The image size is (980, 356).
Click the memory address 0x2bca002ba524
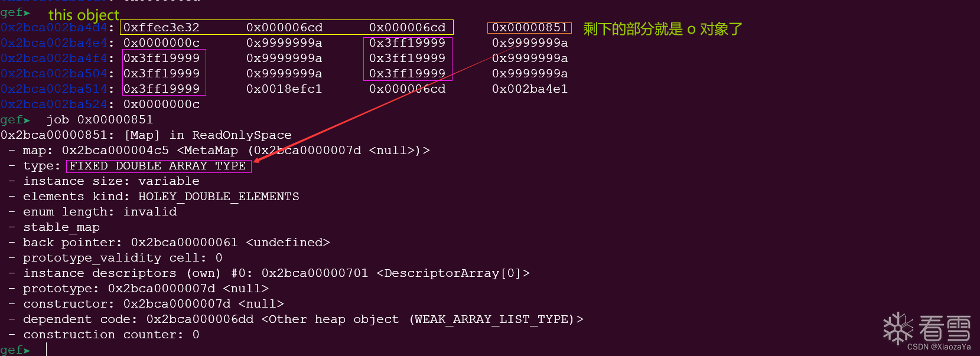tap(54, 104)
